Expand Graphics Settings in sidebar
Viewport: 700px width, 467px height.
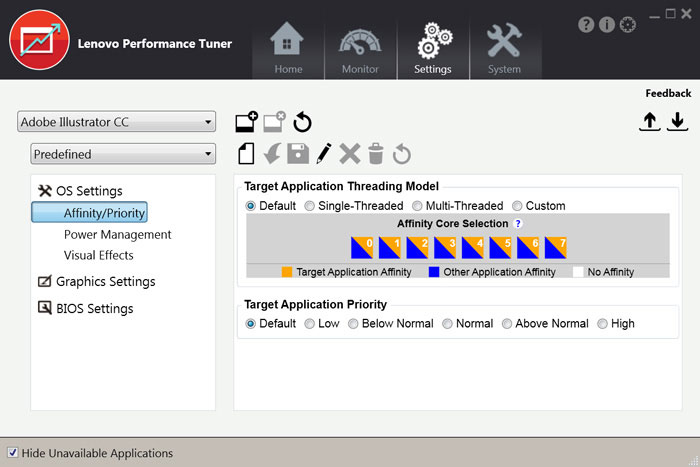tap(104, 282)
